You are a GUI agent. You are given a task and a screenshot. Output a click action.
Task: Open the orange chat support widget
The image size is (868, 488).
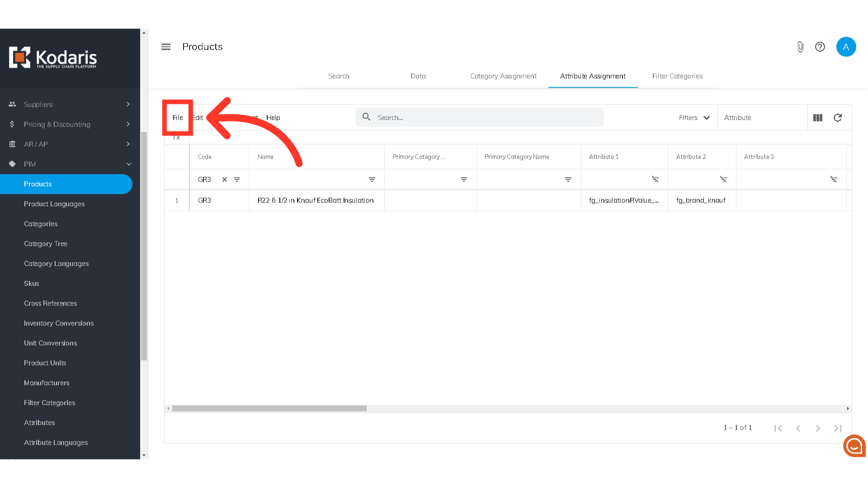854,446
